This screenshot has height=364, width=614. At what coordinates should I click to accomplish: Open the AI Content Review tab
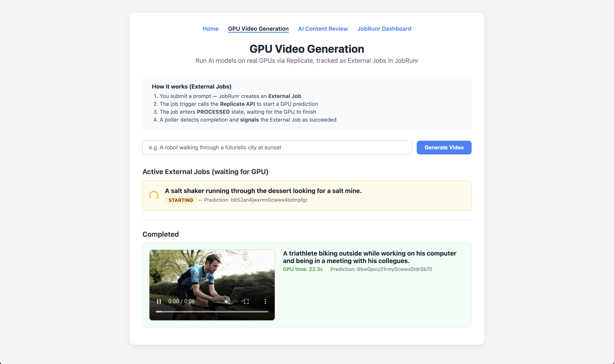click(323, 29)
